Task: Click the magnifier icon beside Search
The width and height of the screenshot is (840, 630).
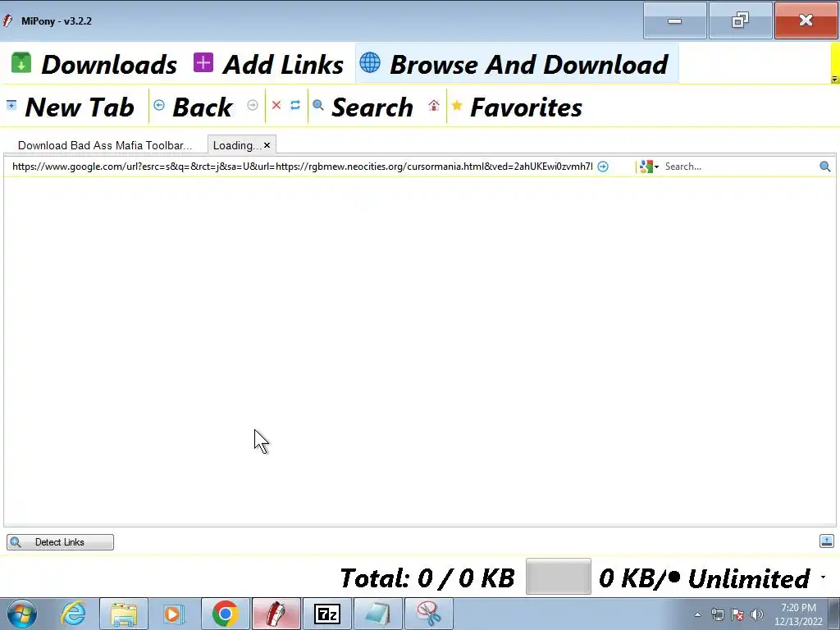Action: [x=318, y=105]
